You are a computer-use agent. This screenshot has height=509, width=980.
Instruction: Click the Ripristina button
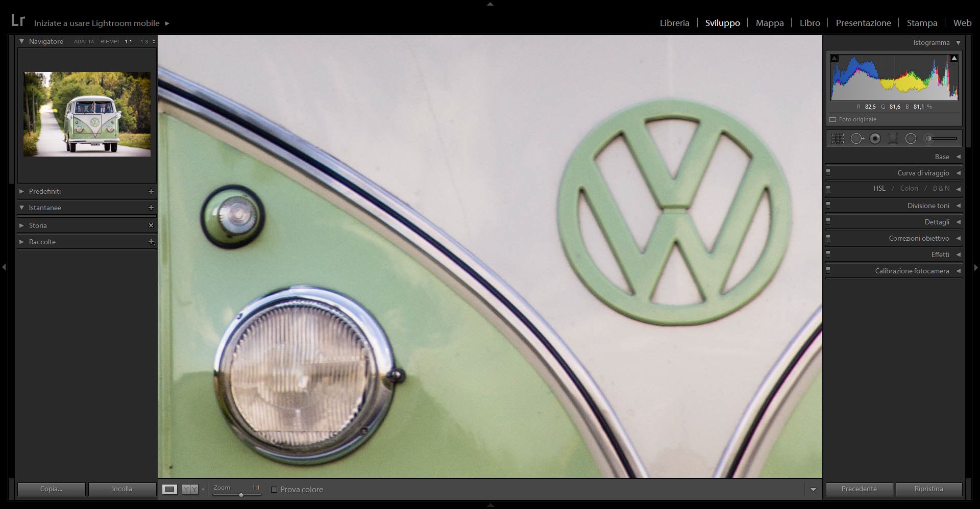[928, 489]
